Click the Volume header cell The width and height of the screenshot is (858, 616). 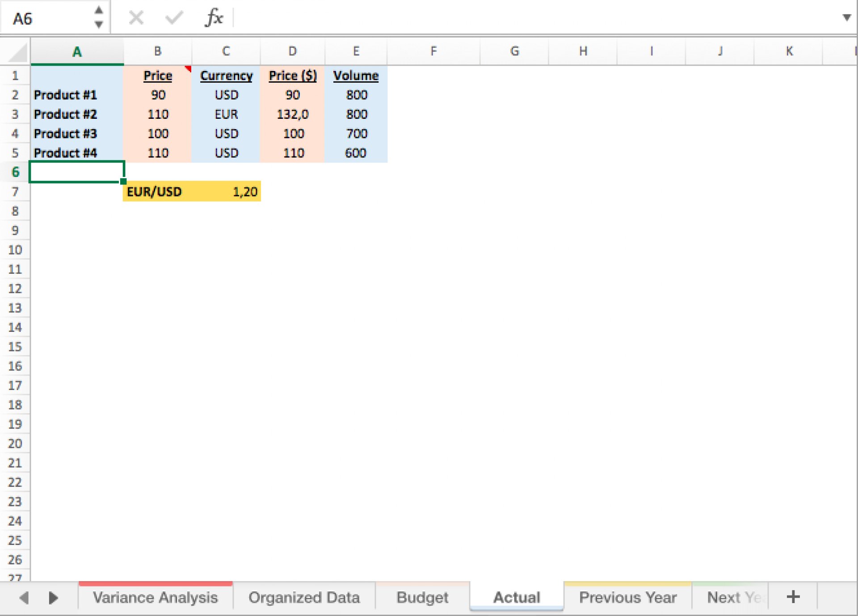pyautogui.click(x=356, y=75)
